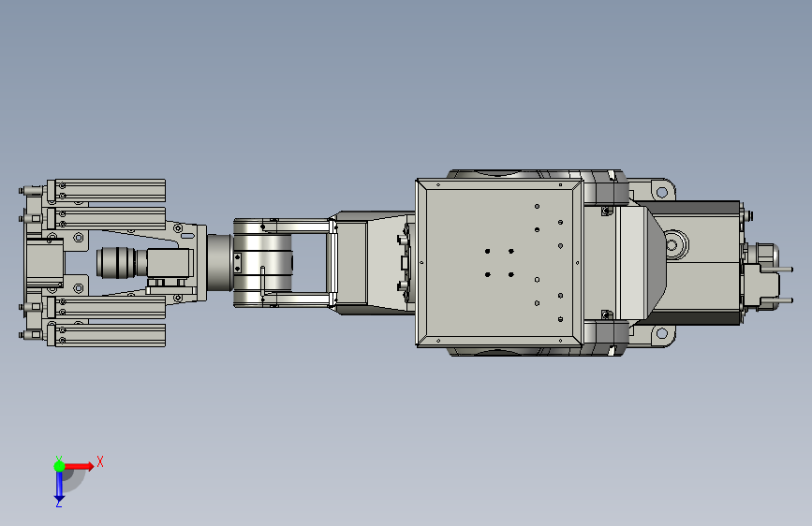Click the red X axis arrow of the triad

[x=81, y=466]
